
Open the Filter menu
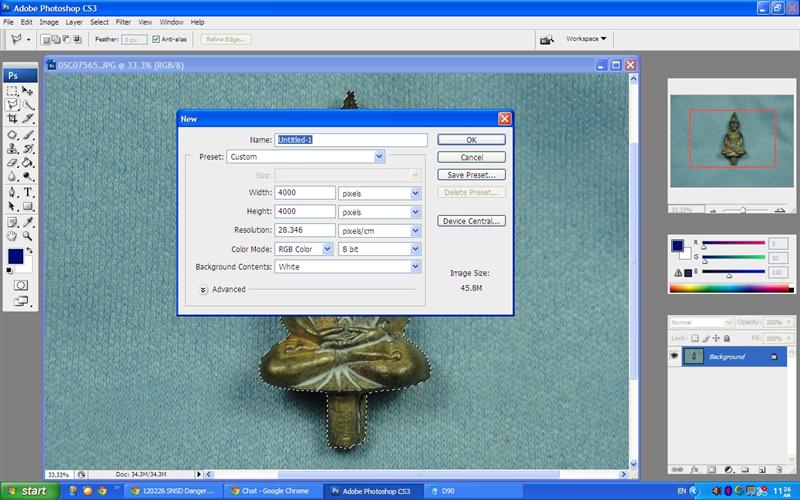tap(123, 21)
